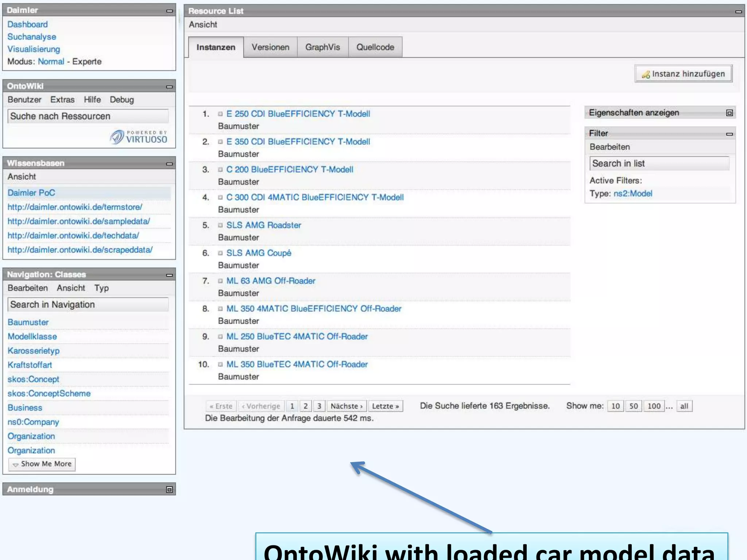Open the termstore knowledge base link
Image resolution: width=747 pixels, height=560 pixels.
75,207
